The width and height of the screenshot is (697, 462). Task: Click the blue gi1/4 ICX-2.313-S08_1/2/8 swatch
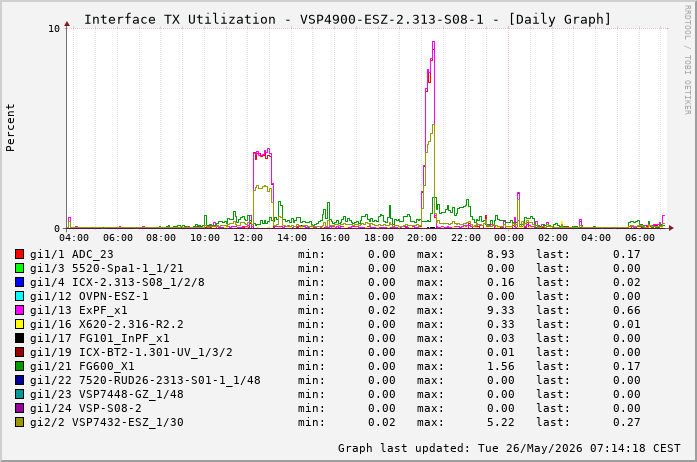pyautogui.click(x=19, y=282)
